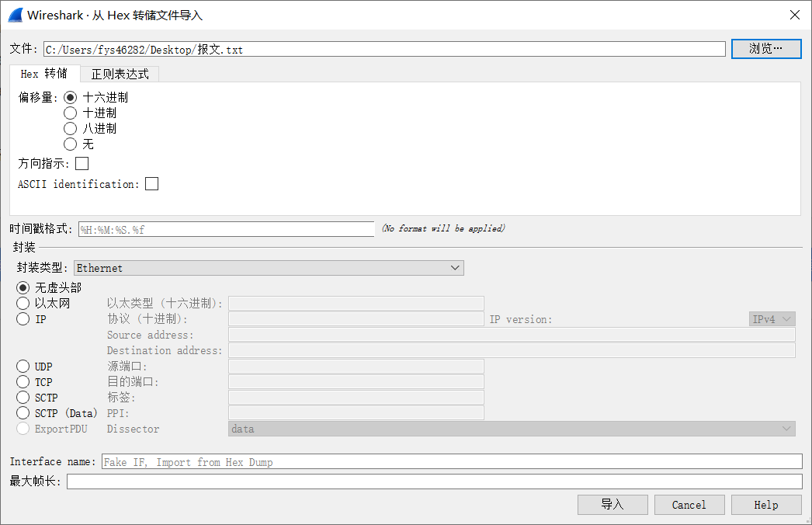
Task: Click the 源端口 source port field
Action: pos(356,367)
